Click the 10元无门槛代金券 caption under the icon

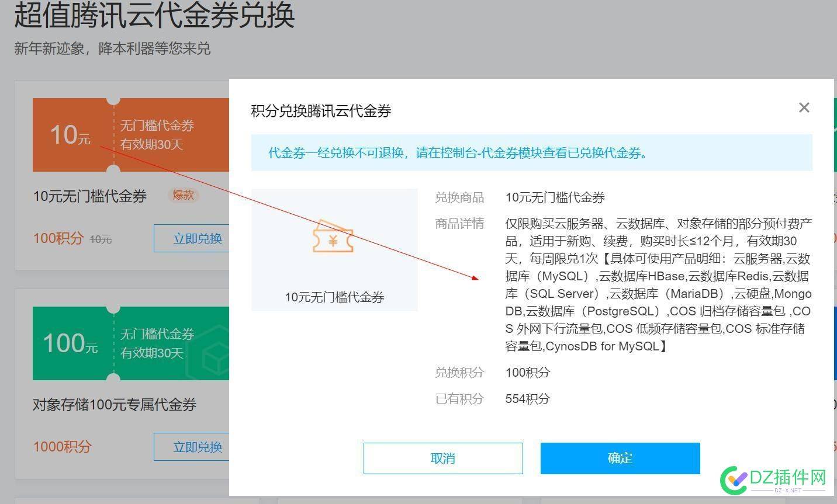[x=334, y=297]
